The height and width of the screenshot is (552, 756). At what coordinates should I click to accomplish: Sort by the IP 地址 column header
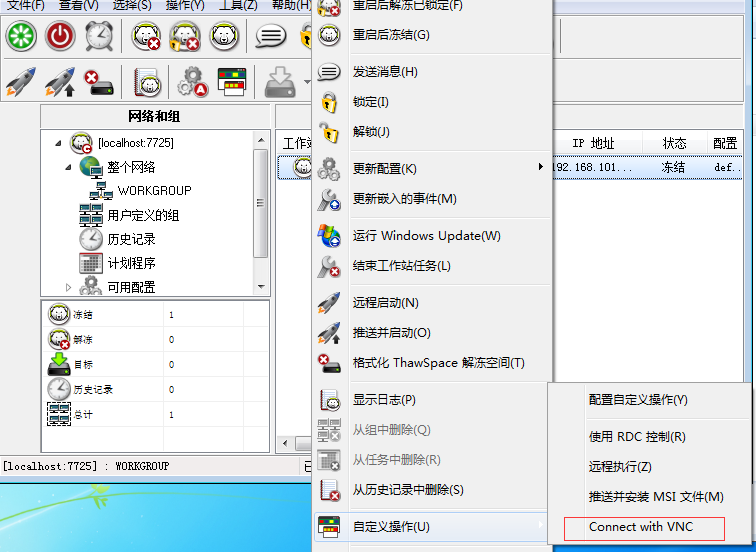(593, 144)
